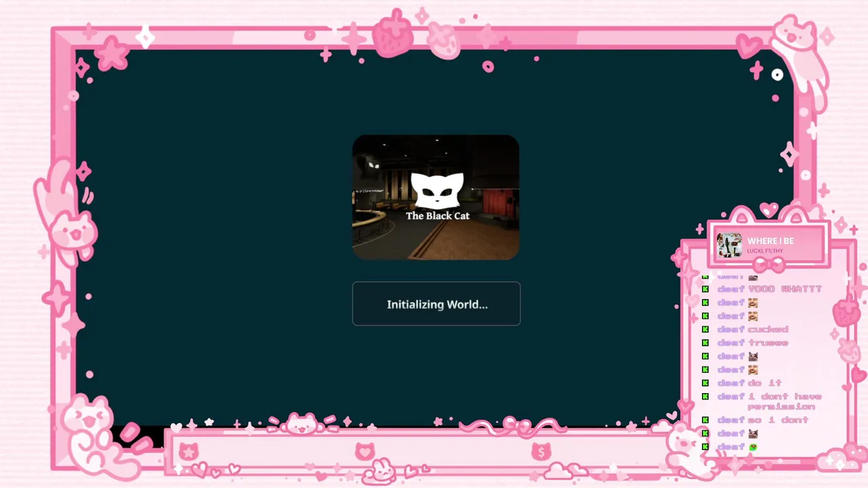Click the 'trueee' chat message text
The width and height of the screenshot is (868, 488).
768,343
